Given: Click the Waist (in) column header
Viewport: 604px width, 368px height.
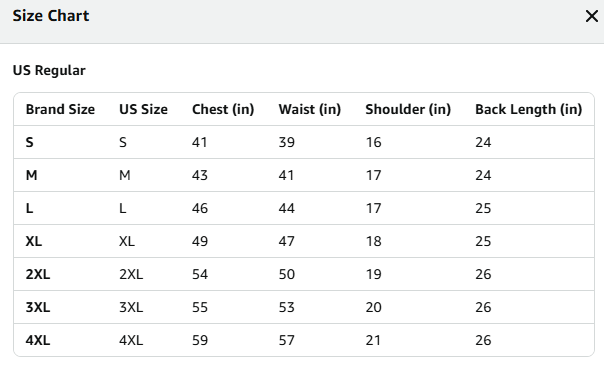Looking at the screenshot, I should pos(310,109).
